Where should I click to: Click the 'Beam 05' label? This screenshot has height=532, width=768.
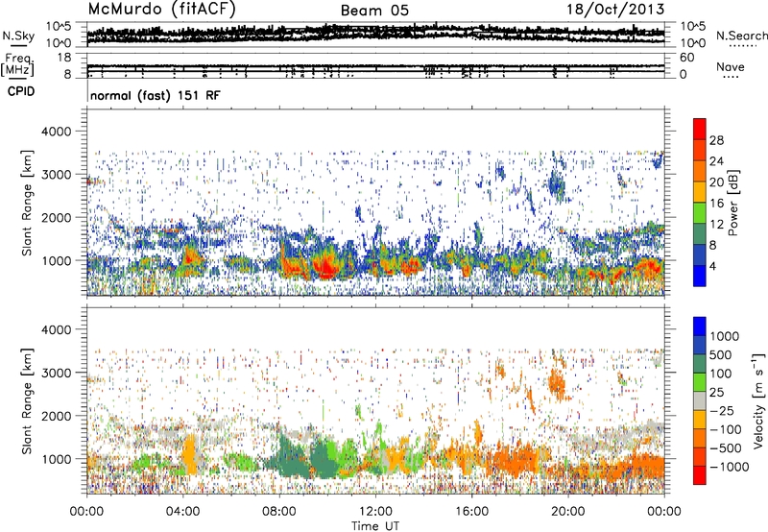[x=374, y=11]
